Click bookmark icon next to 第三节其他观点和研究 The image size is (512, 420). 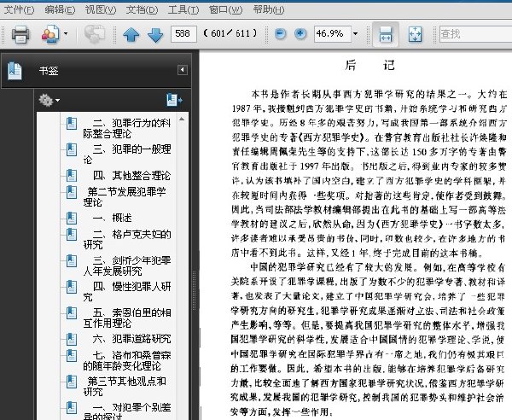pyautogui.click(x=72, y=381)
